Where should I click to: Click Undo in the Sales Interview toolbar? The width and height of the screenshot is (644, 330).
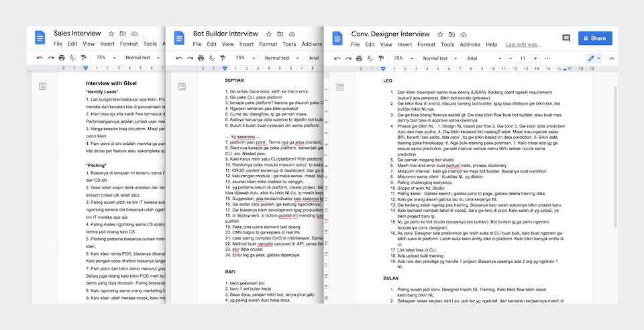(x=40, y=58)
